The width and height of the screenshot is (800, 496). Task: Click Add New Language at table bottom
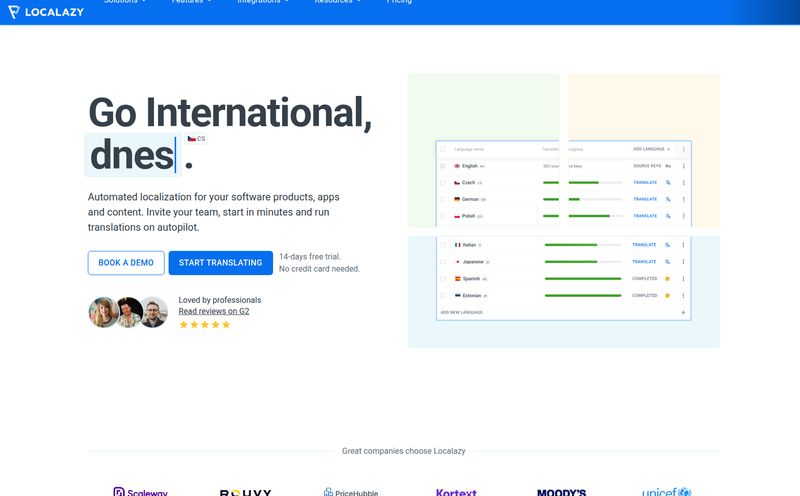click(461, 312)
